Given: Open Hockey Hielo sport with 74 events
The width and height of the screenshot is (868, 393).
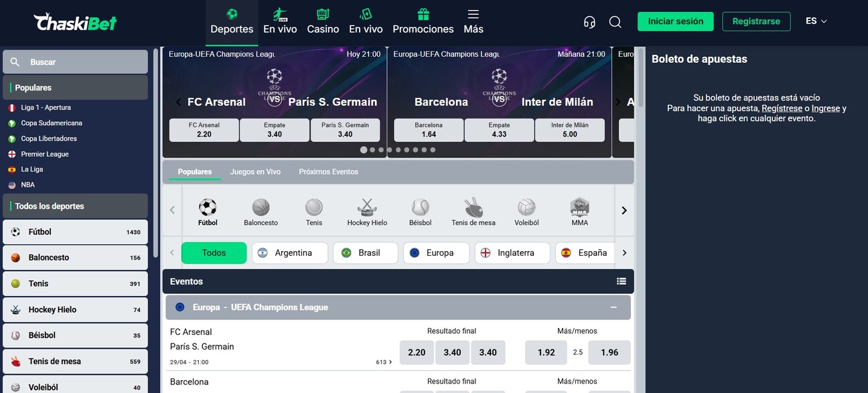Looking at the screenshot, I should (75, 310).
